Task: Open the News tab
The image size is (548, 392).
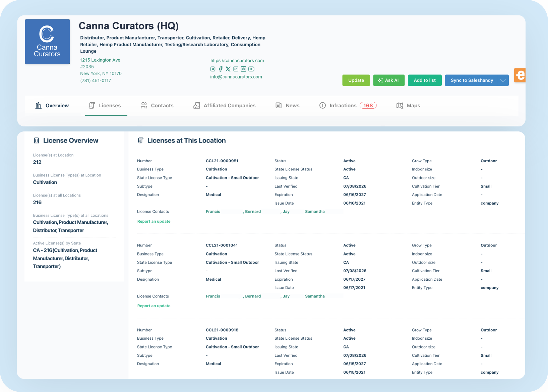Action: click(288, 106)
